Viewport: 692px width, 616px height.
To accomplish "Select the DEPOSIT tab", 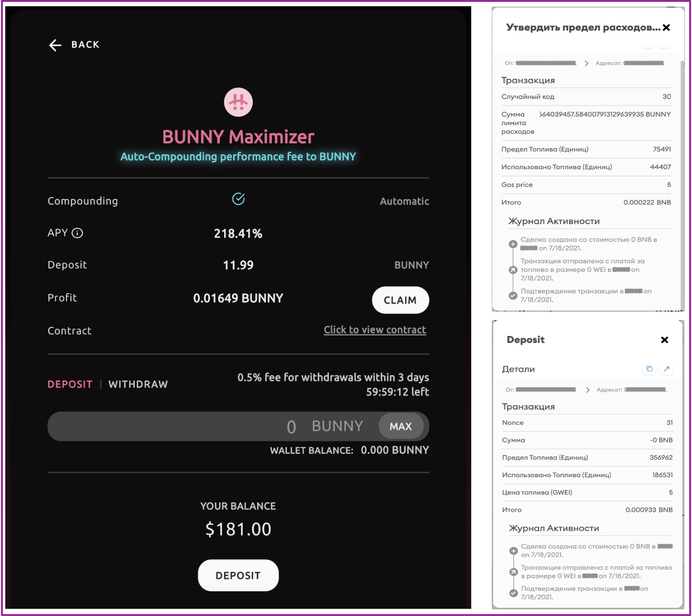I will (70, 384).
